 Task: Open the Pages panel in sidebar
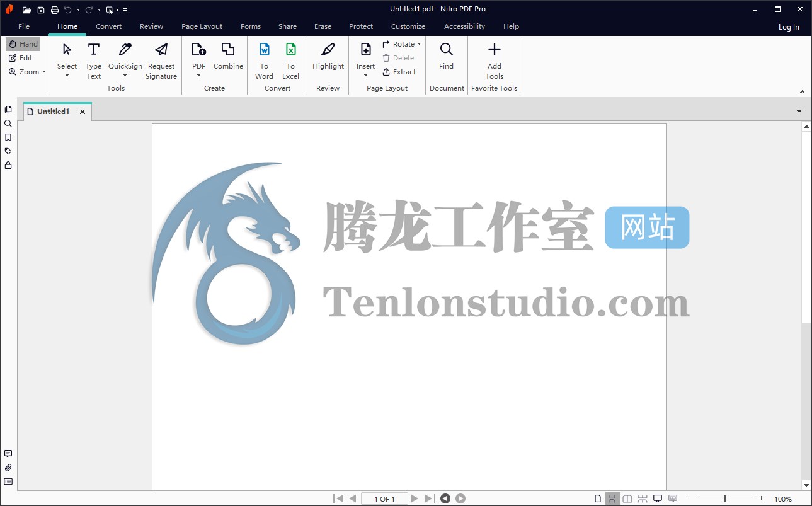[x=8, y=110]
